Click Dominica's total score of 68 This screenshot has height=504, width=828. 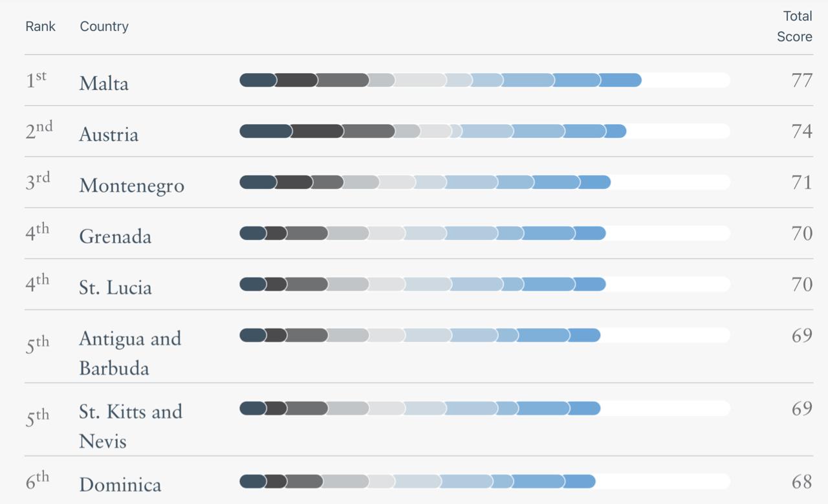point(801,483)
